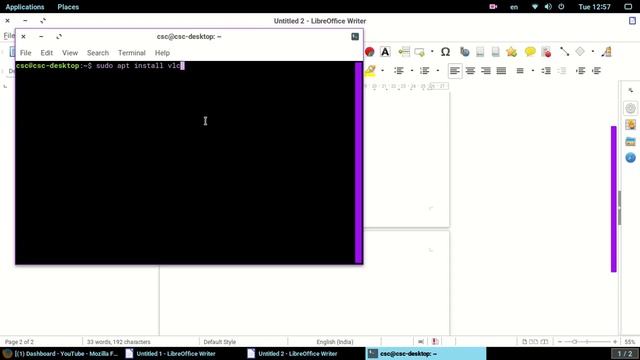The width and height of the screenshot is (640, 360).
Task: Toggle the bulleted list icon
Action: [399, 71]
